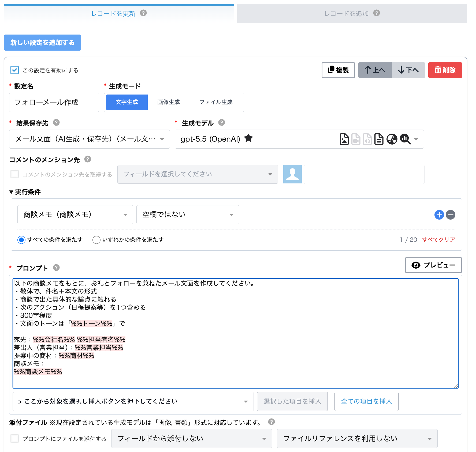Select 文字生成 generation mode
Viewport: 476px width, 452px height.
(127, 102)
